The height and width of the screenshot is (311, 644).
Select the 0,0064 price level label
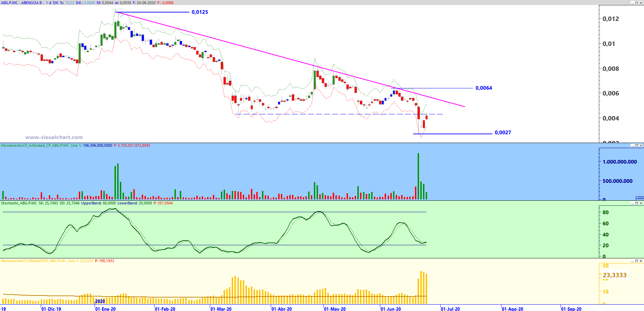pos(484,88)
